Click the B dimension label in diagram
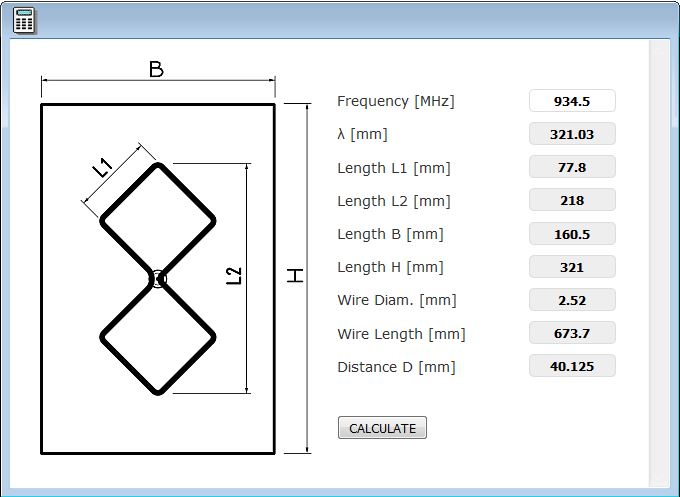 click(156, 69)
